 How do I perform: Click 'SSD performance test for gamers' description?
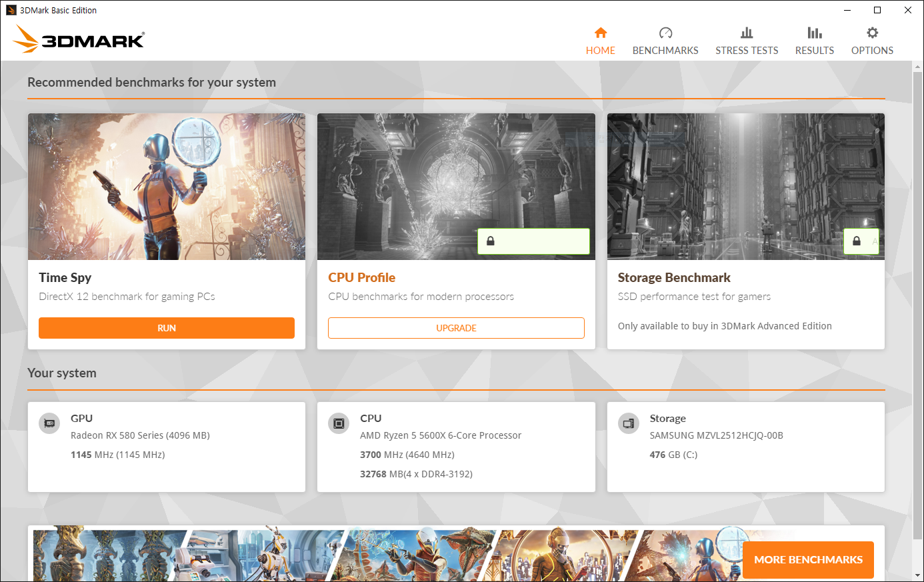click(x=694, y=297)
